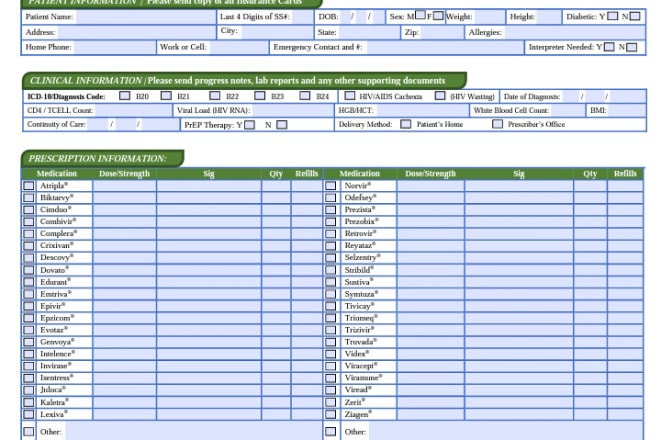The height and width of the screenshot is (440, 660).
Task: Check the Atripla medication box
Action: (29, 185)
